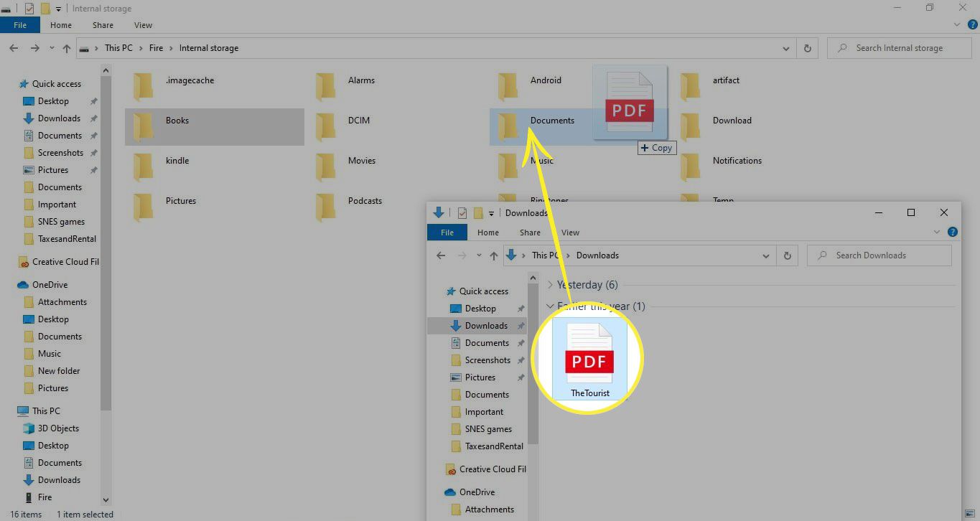
Task: Click scroll up arrow in Downloads sidebar
Action: (x=533, y=278)
